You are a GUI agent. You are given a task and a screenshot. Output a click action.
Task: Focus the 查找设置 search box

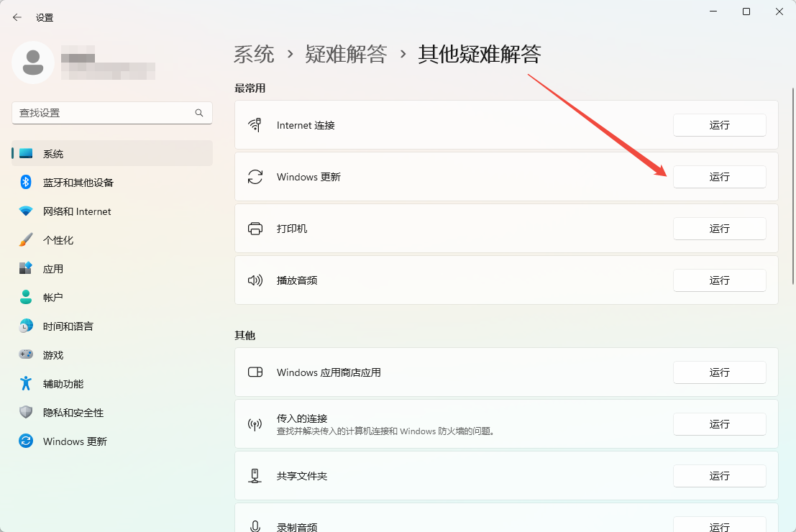pyautogui.click(x=112, y=113)
